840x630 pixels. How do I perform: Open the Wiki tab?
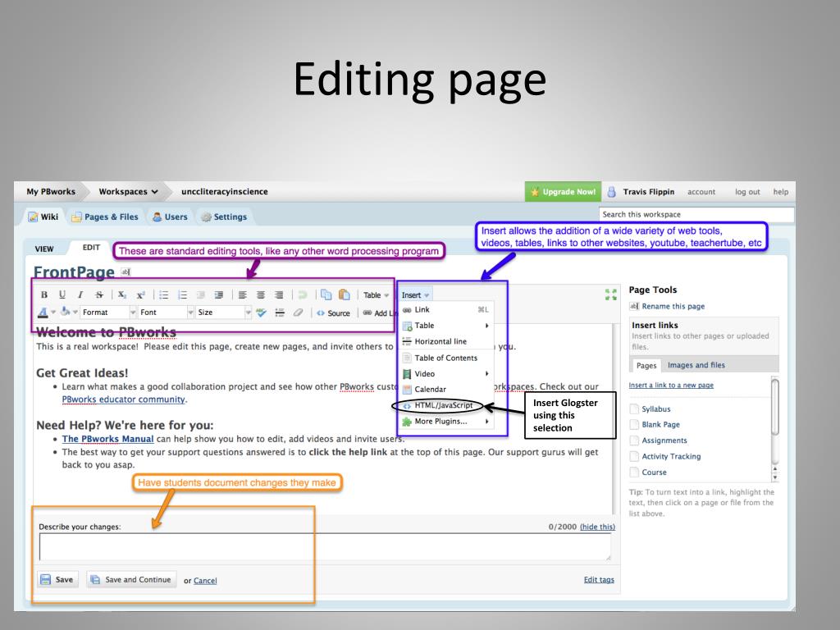point(43,217)
